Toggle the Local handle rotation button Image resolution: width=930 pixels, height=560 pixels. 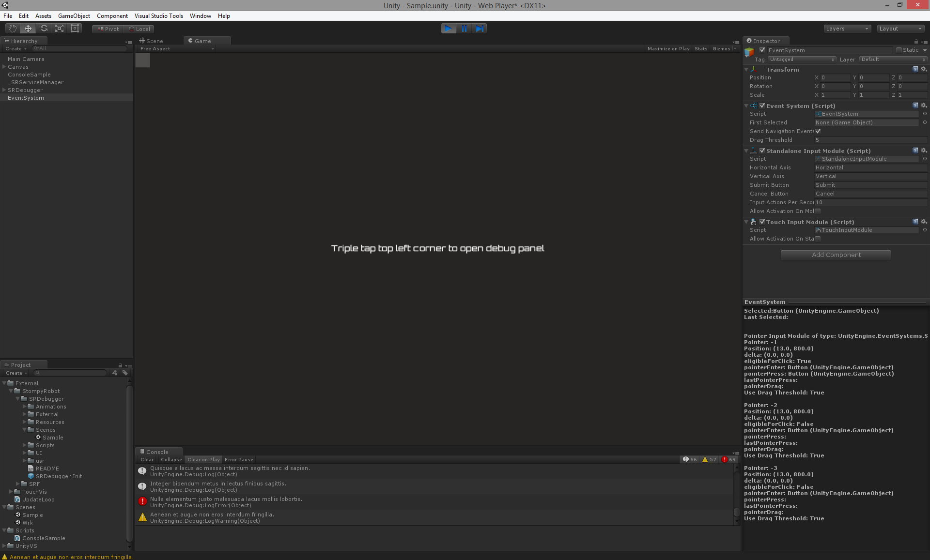pyautogui.click(x=139, y=29)
